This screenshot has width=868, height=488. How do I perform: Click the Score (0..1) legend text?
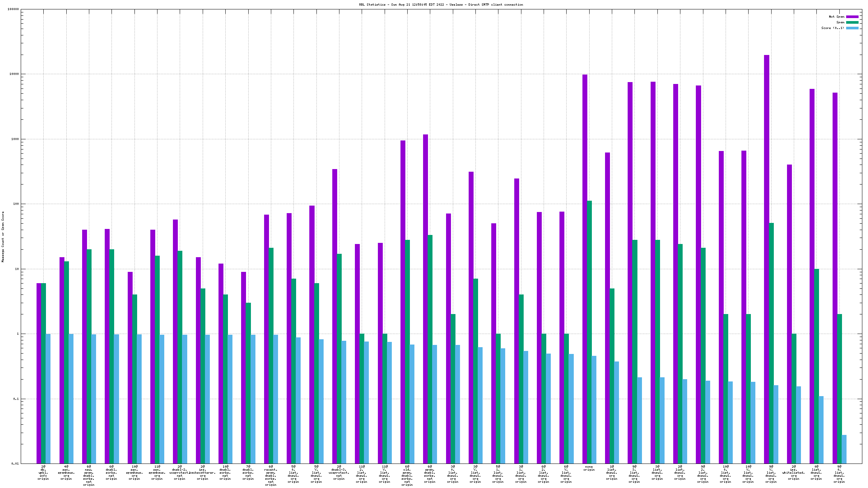(x=833, y=28)
